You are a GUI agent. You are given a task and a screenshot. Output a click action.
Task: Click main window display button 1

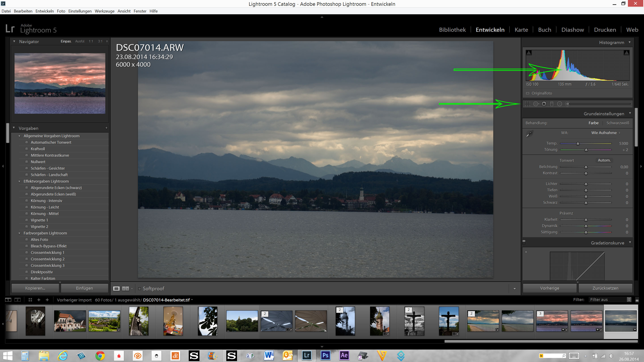[8, 300]
